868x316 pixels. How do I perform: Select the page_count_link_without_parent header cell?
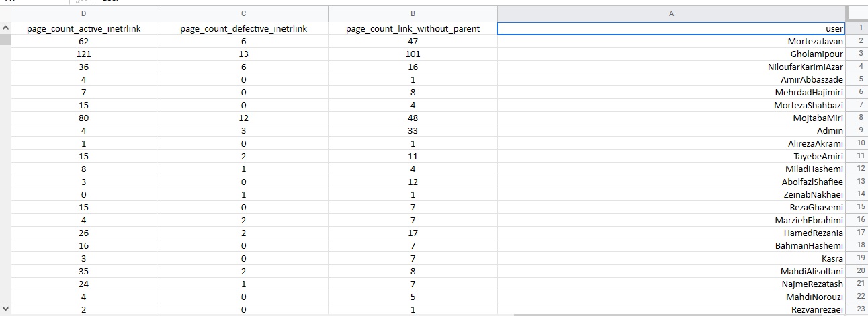coord(413,28)
